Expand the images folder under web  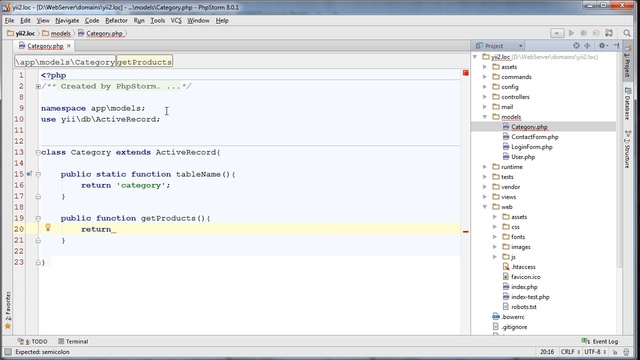(x=495, y=247)
